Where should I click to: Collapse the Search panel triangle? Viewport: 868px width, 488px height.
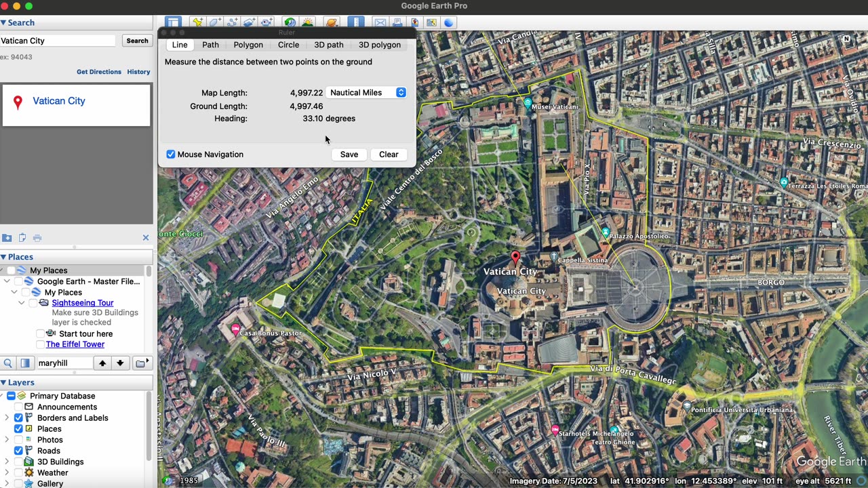3,22
